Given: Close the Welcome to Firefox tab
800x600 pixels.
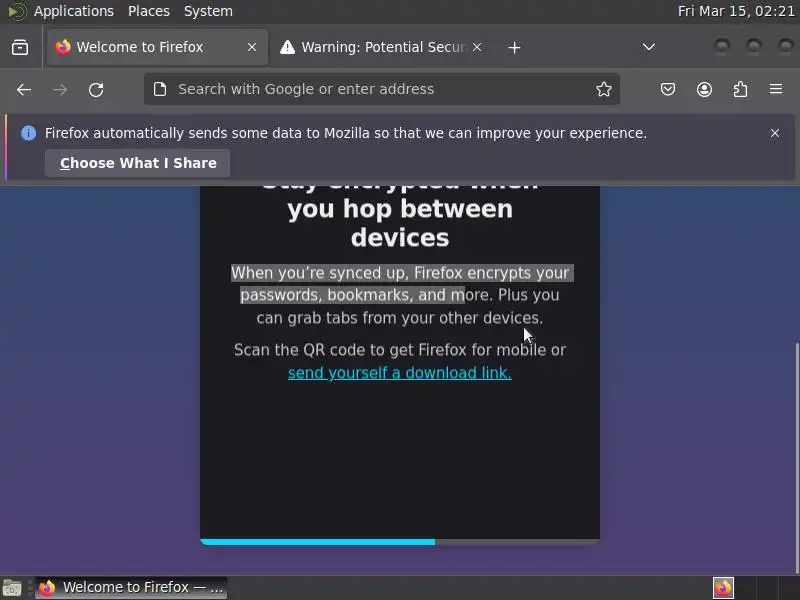Looking at the screenshot, I should pos(252,47).
